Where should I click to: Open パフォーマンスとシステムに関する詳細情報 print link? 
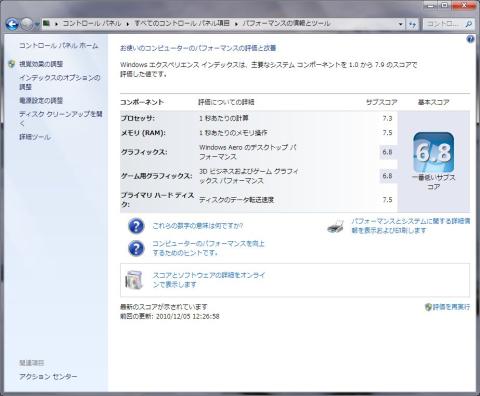411,226
